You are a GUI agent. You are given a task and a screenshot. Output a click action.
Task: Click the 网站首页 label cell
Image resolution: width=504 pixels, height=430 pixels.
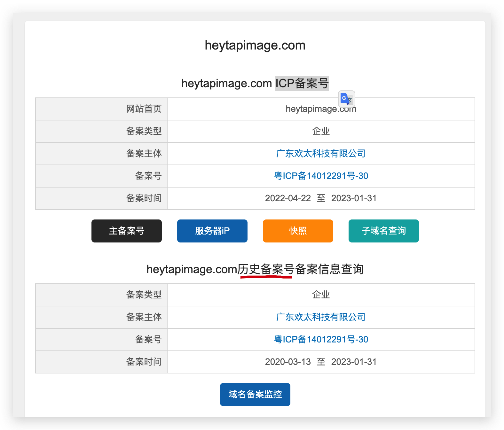pyautogui.click(x=101, y=109)
